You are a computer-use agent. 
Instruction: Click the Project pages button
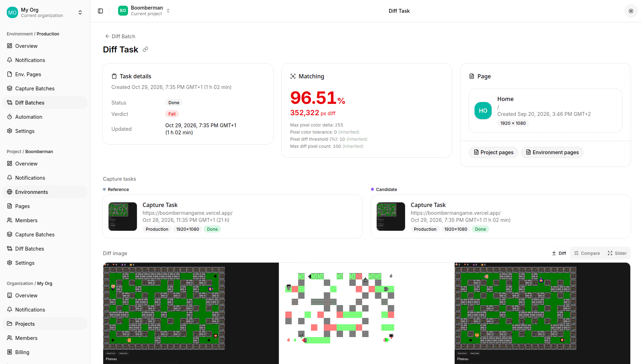493,152
